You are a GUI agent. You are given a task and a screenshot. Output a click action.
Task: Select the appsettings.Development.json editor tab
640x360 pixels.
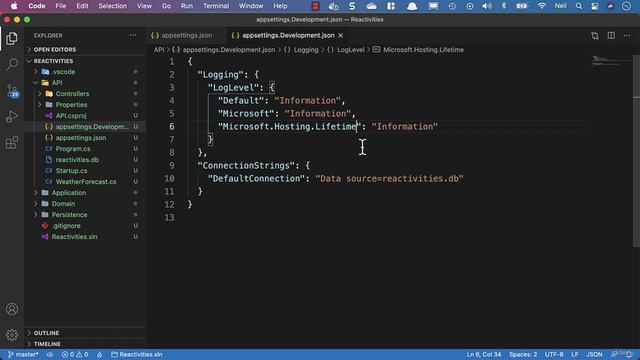[288, 36]
